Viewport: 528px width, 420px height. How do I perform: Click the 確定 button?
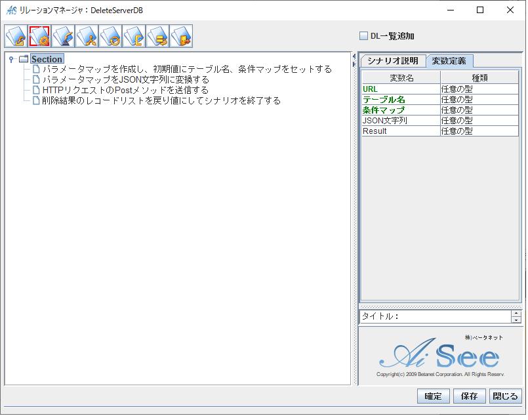coord(433,396)
